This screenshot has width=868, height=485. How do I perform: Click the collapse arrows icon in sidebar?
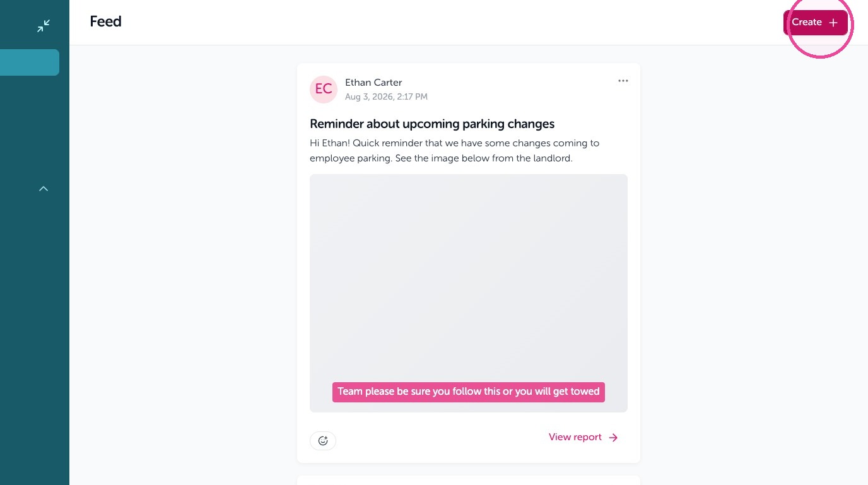[x=44, y=26]
